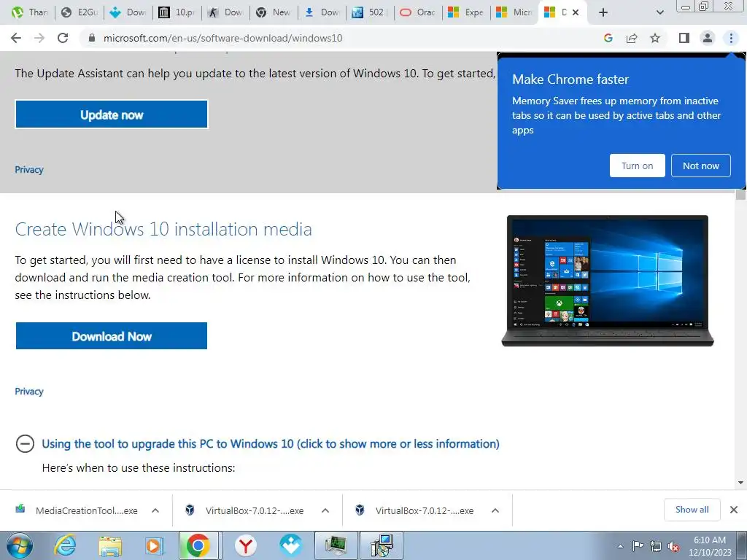Viewport: 747px width, 560px height.
Task: Show hidden system tray icons
Action: 620,546
